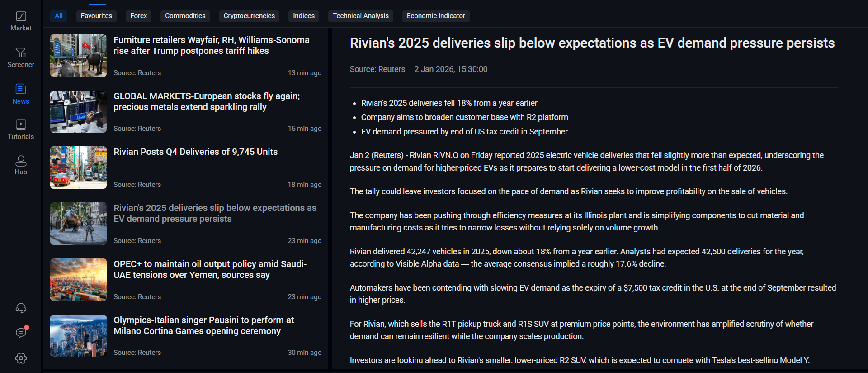Click the '15 min ago' timestamp

[x=305, y=129]
